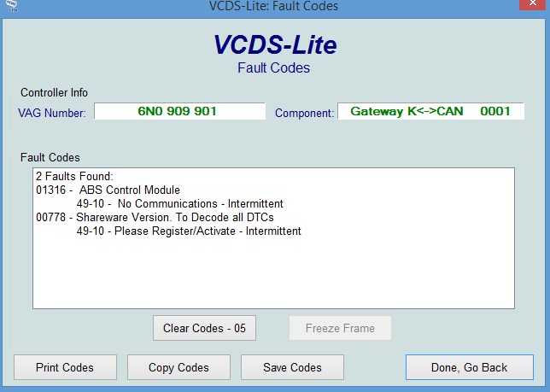Click the Freeze Frame button
The height and width of the screenshot is (392, 550).
point(340,328)
